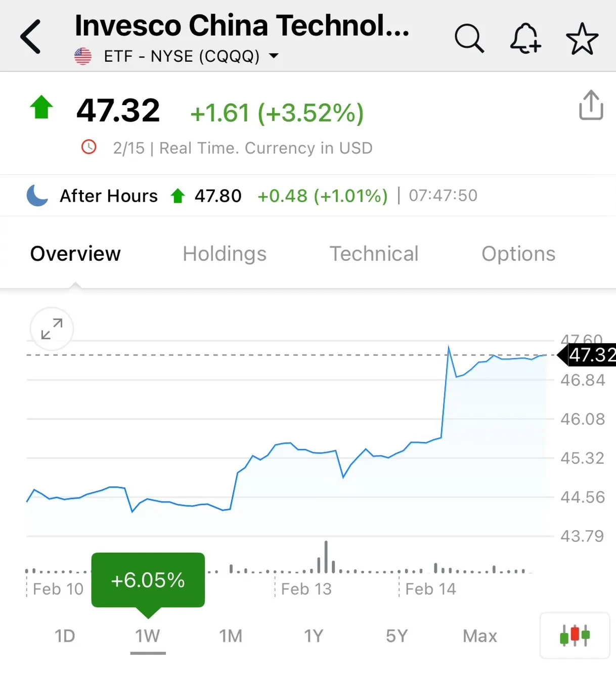Open the exchange dropdown next to NYSE (CQQQ)
Screen dimensions: 616x680
pos(274,56)
